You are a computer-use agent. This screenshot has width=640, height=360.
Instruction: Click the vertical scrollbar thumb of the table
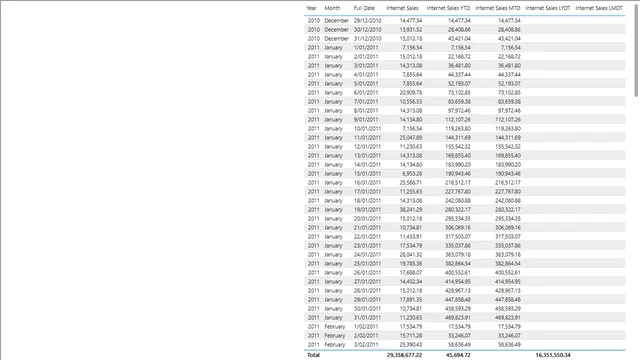pyautogui.click(x=636, y=50)
